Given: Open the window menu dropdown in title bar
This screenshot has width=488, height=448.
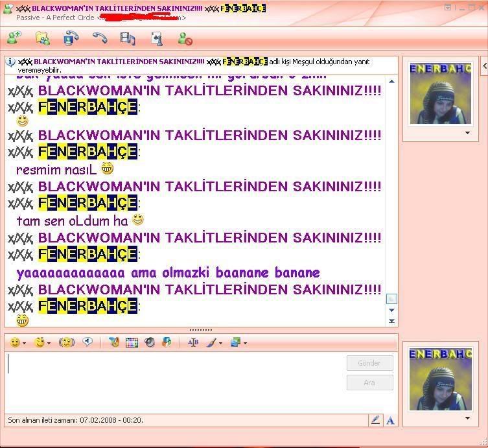Looking at the screenshot, I should pos(448,7).
